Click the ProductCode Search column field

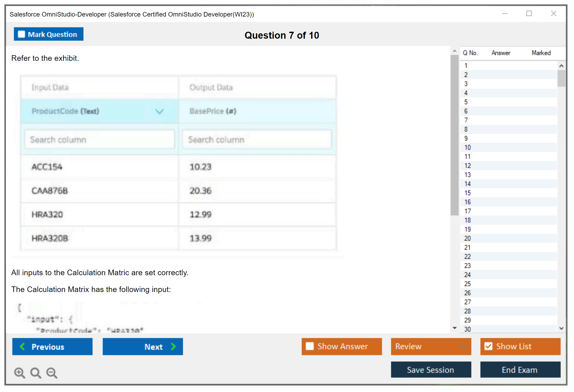[x=99, y=139]
